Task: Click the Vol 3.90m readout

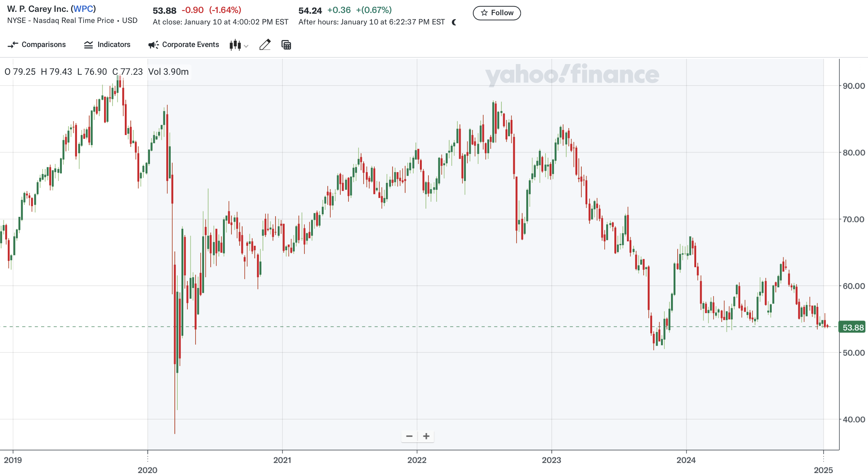Action: tap(168, 72)
